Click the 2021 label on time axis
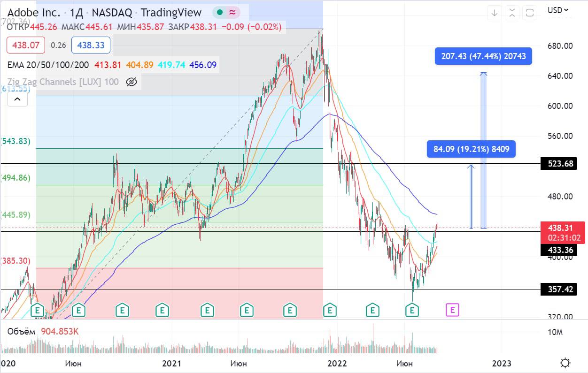 [171, 363]
